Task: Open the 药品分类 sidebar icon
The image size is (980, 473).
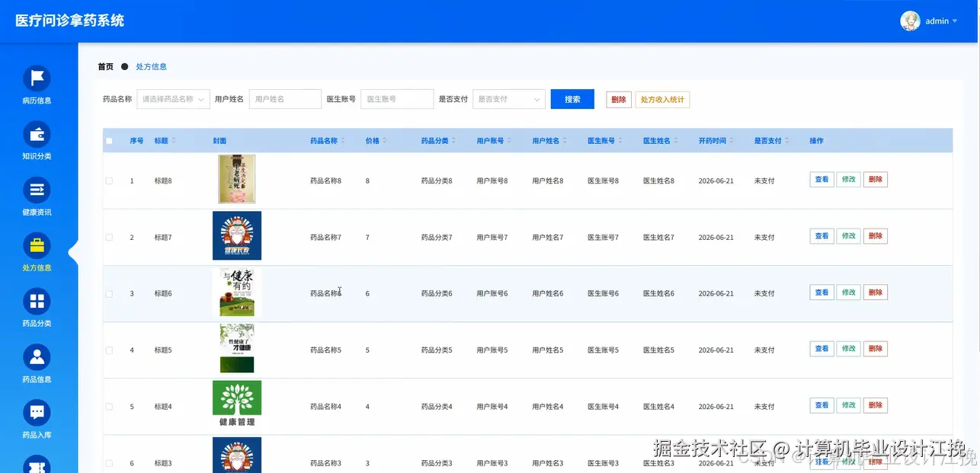Action: (x=36, y=302)
